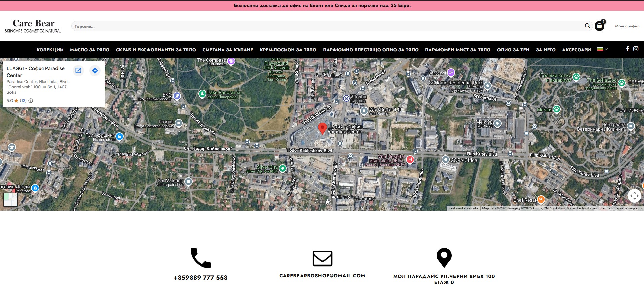Viewport: 644px width, 298px height.
Task: Click the red LLAGGI location pin
Action: pos(322,128)
